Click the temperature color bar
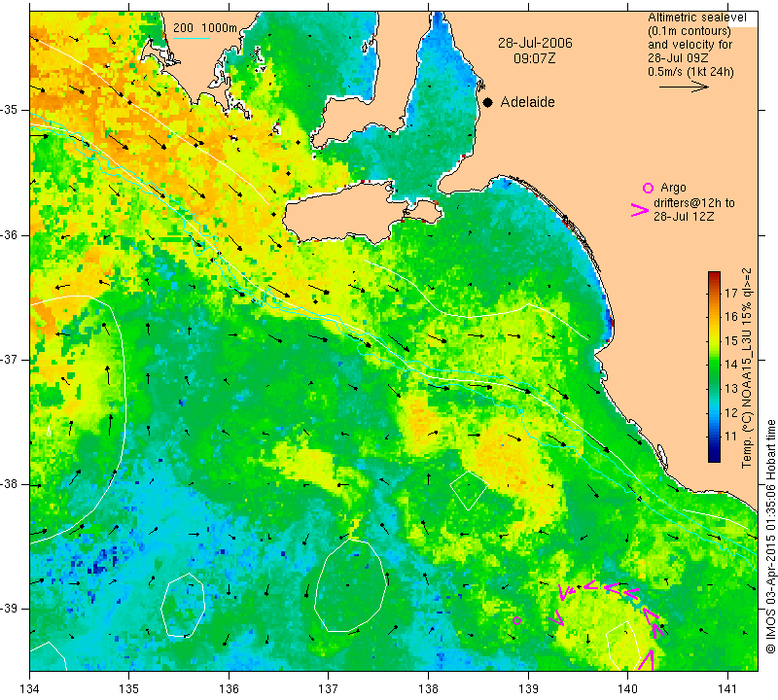This screenshot has height=700, width=778. click(x=714, y=367)
